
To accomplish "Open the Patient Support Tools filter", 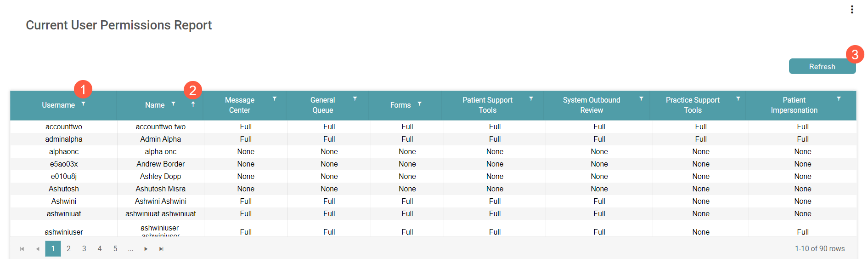I will [531, 99].
